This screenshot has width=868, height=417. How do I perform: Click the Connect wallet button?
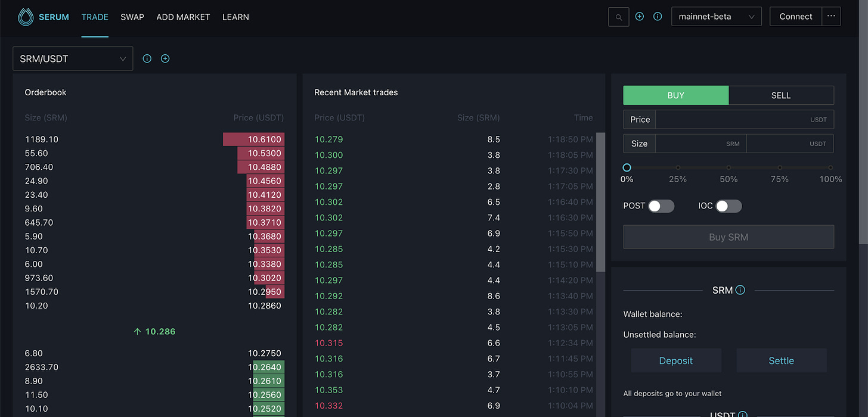point(796,17)
